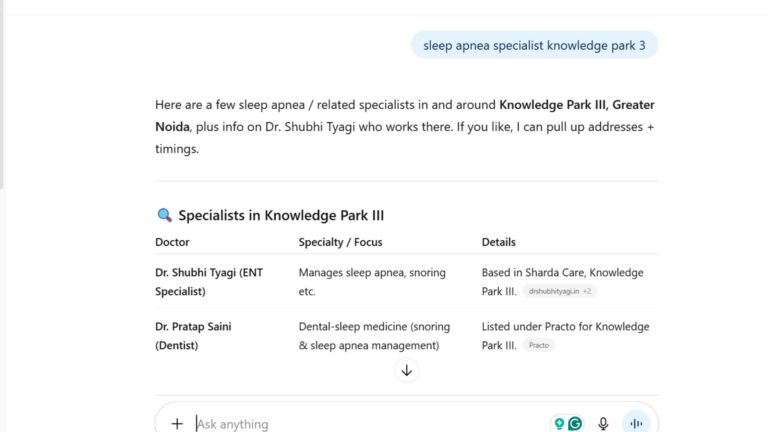Click the "sleep apnea specialist knowledge park 3" message bubble

(534, 45)
